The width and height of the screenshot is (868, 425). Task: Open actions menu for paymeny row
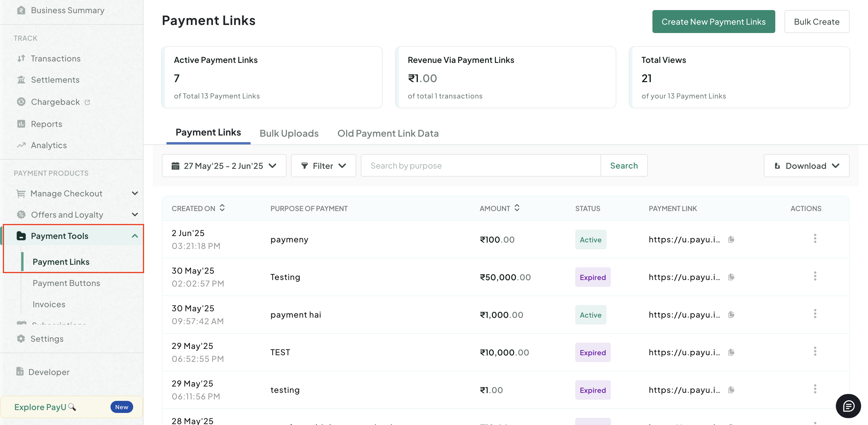(815, 239)
